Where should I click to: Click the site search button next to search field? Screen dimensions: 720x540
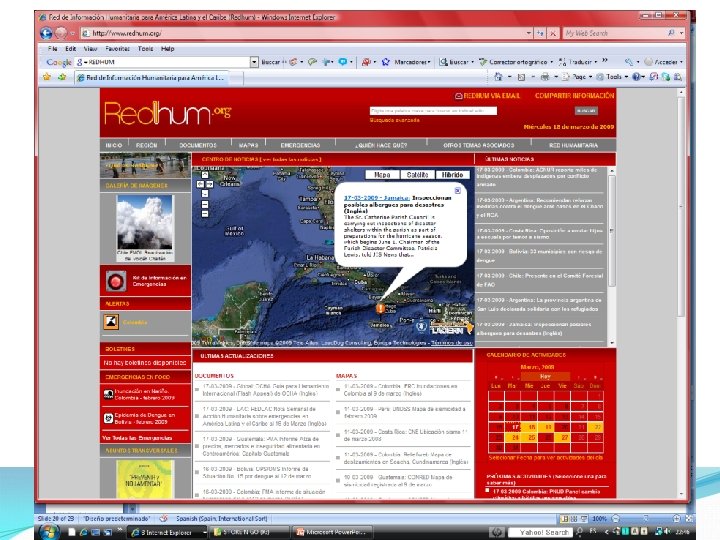[586, 111]
